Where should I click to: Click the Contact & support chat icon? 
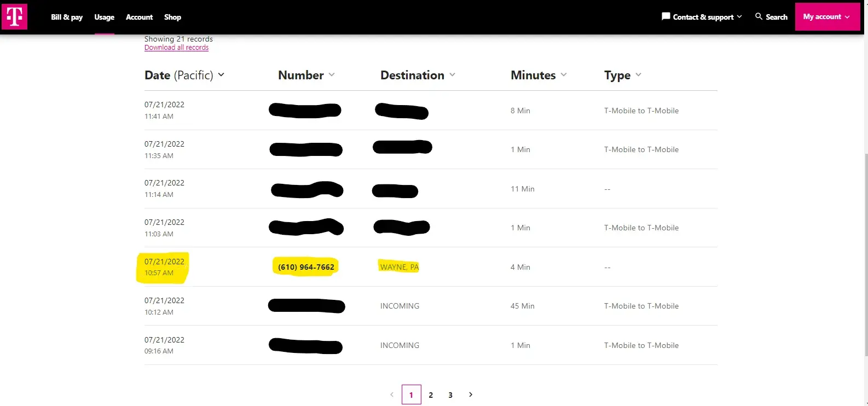tap(666, 16)
